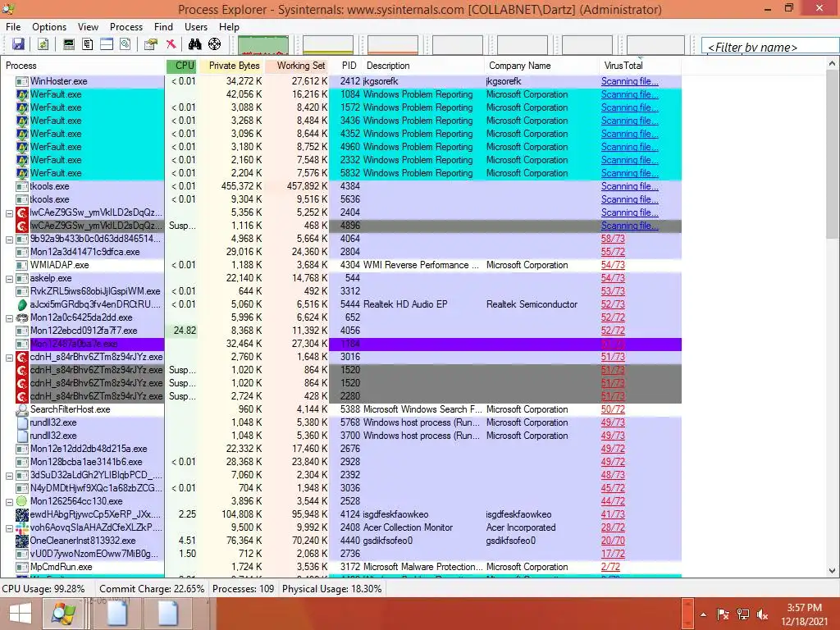Click the green aJcxi5mGRdbq3fv4enDRCtRU process icon
This screenshot has width=840, height=630.
pyautogui.click(x=22, y=305)
